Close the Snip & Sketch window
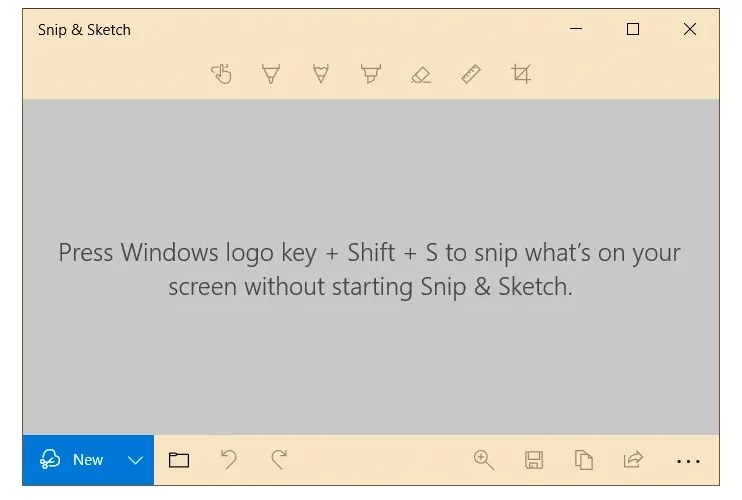This screenshot has width=742, height=500. pos(690,29)
